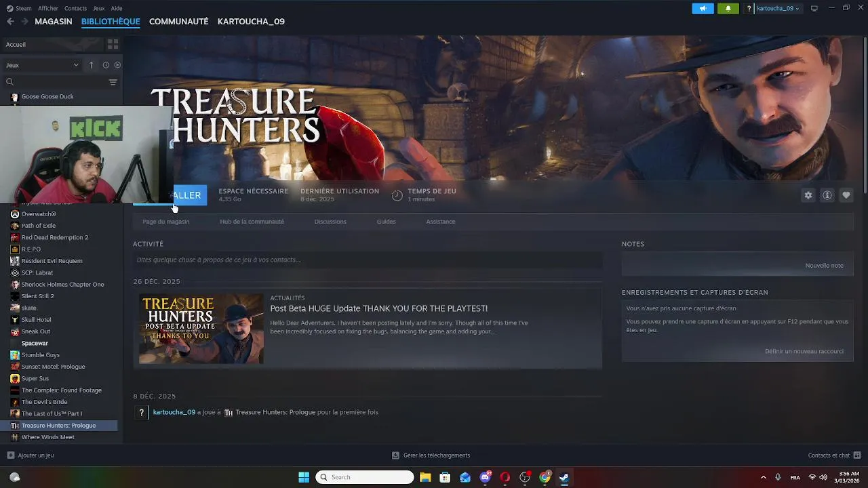Click the blue install button
The image size is (868, 488).
tap(189, 195)
